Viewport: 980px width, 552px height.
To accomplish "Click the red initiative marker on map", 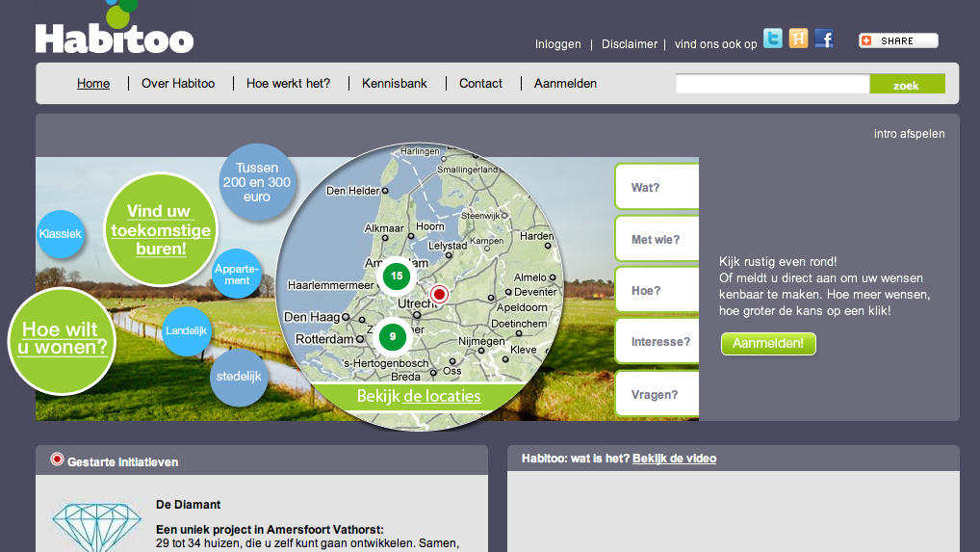I will click(439, 294).
